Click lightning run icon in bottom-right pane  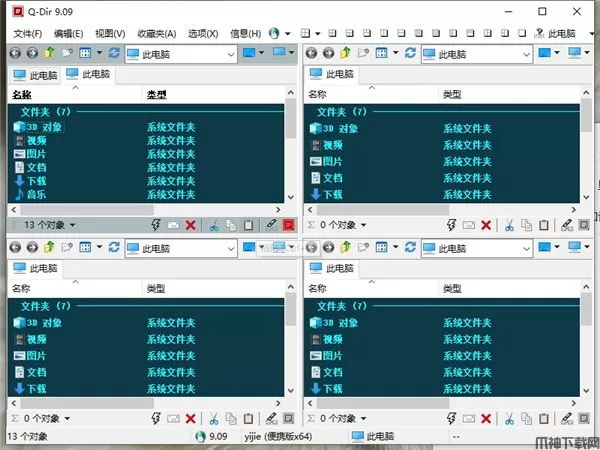point(451,418)
